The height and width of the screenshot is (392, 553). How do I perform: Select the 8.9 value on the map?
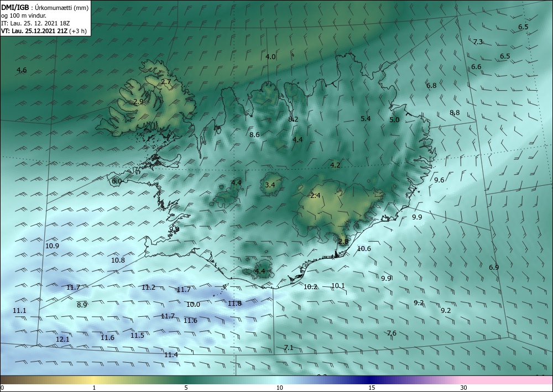[x=82, y=305]
